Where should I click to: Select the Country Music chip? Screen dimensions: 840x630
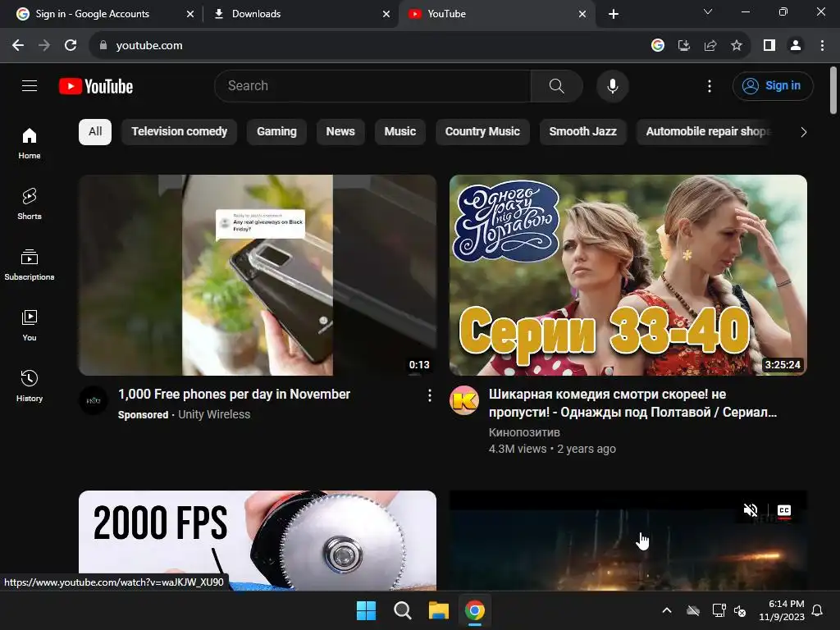[482, 132]
